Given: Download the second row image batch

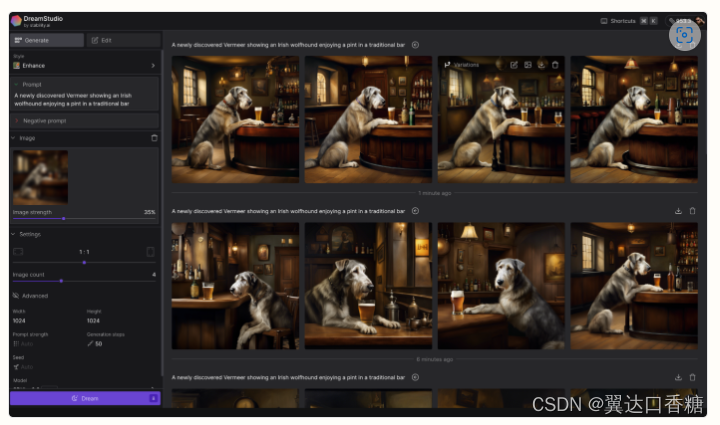Looking at the screenshot, I should [678, 211].
